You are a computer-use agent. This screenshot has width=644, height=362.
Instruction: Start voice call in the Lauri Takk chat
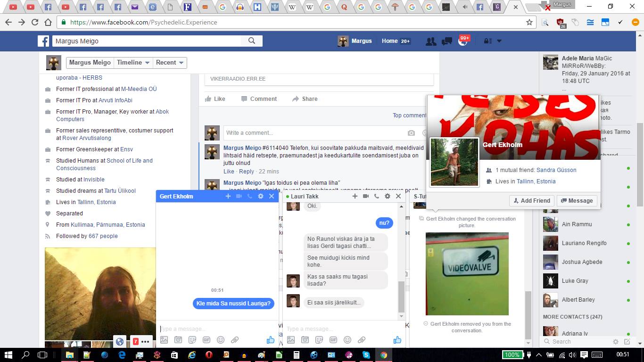point(377,196)
